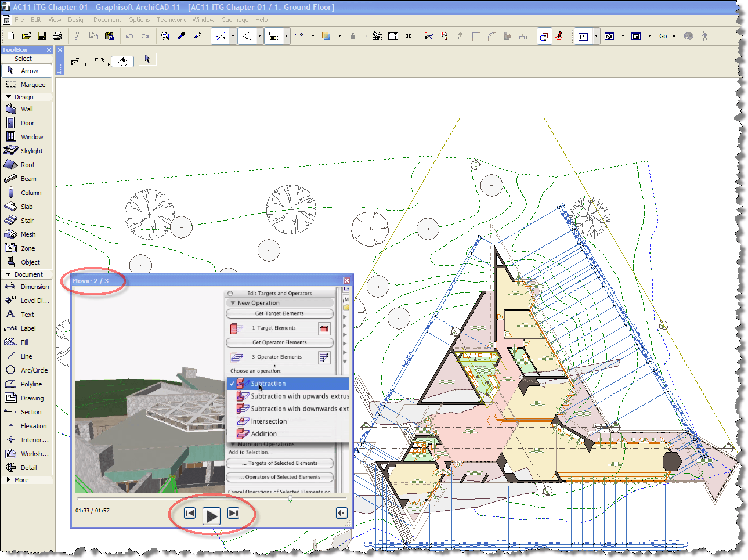Collapse the Design group in the ToolBox
The image size is (748, 560).
[x=8, y=97]
